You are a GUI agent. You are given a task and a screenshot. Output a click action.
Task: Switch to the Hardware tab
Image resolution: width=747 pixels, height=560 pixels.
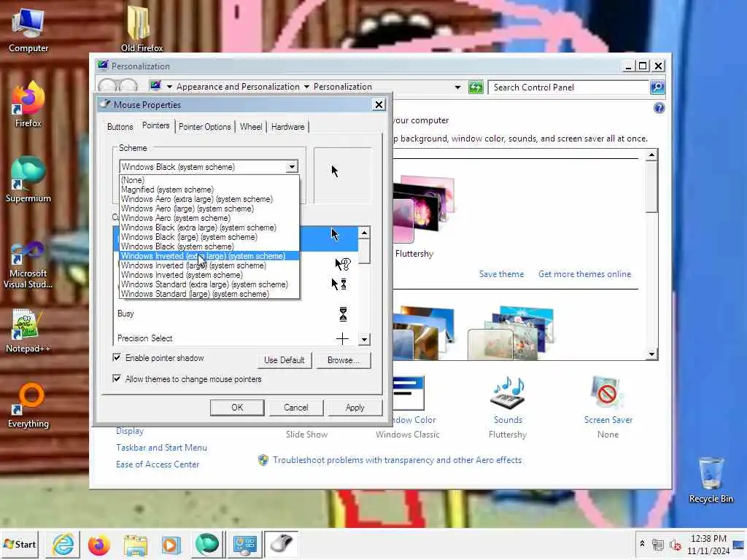click(x=287, y=127)
